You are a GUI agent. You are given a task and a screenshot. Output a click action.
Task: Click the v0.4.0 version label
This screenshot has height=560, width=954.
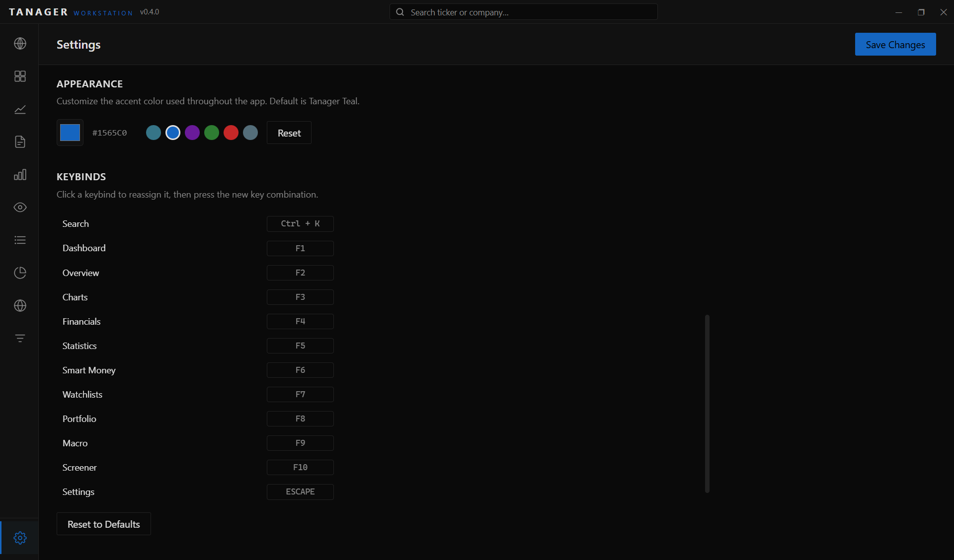tap(150, 12)
